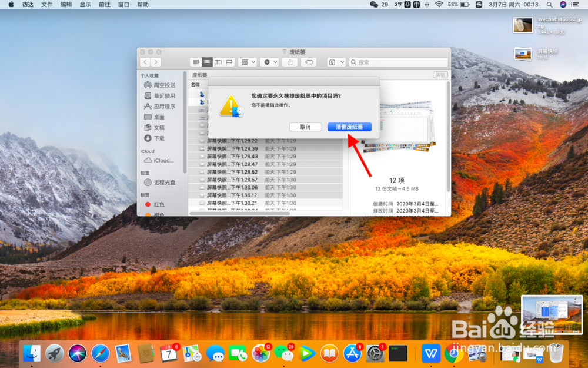
Task: Click the share toolbar button
Action: (290, 62)
